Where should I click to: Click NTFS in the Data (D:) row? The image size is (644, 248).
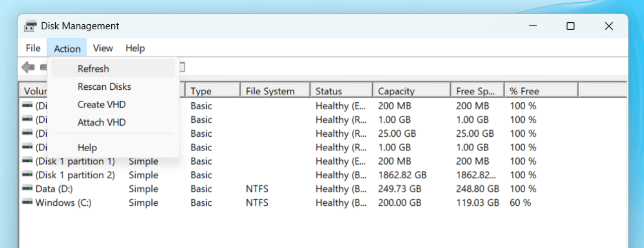click(257, 189)
